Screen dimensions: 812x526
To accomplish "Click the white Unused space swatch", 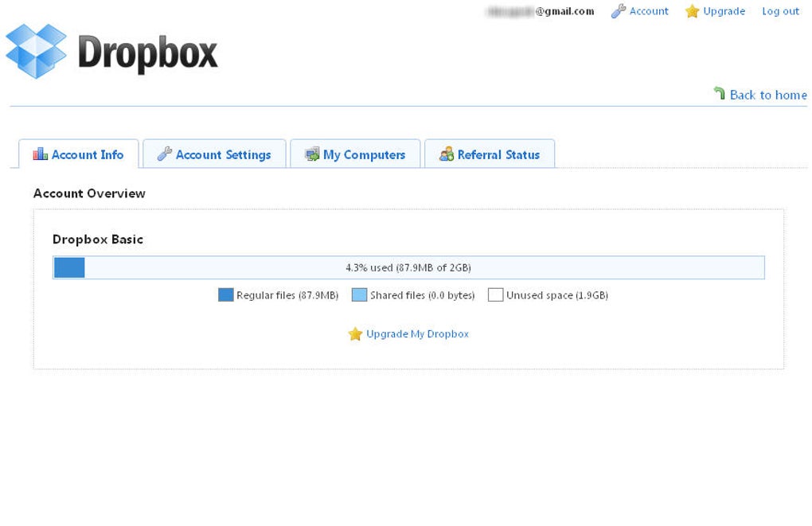I will point(496,295).
